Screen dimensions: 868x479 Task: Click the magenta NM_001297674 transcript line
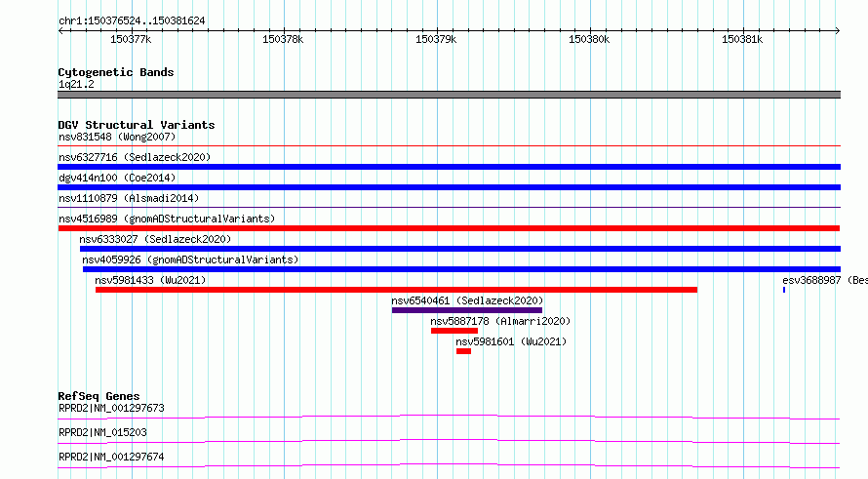449,465
